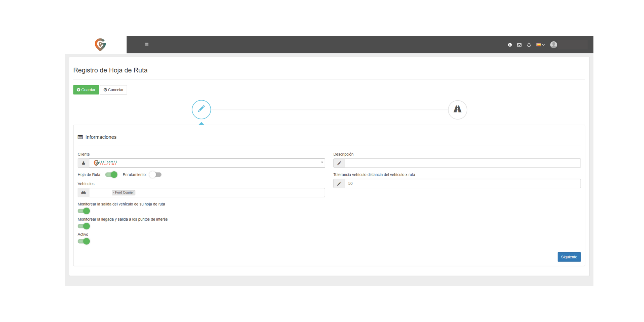Screen dimensions: 644x322
Task: Go to the road route step circle
Action: (457, 109)
